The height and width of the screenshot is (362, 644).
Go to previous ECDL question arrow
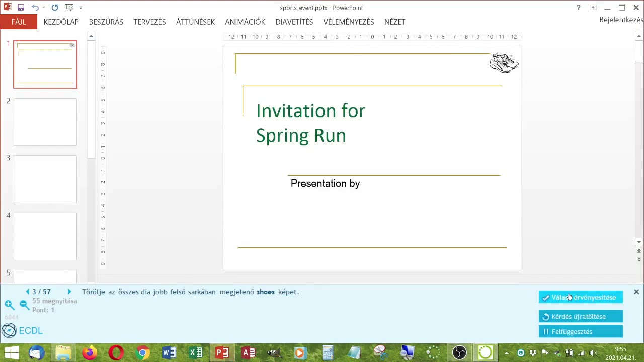point(28,292)
